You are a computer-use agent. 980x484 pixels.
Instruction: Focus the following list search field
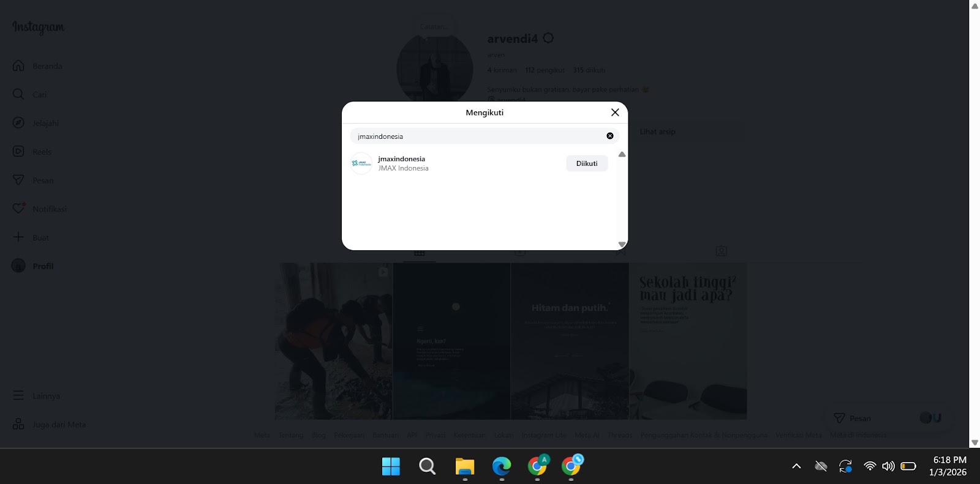(x=478, y=136)
